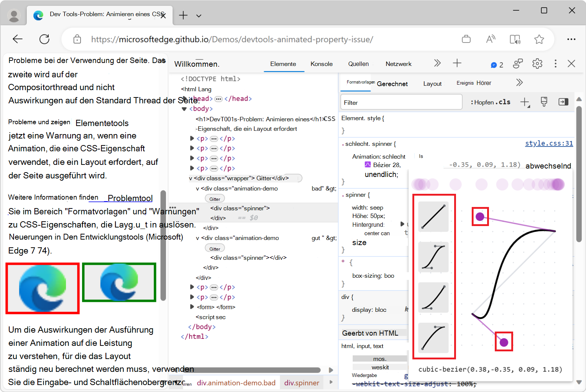Open the element state paintbrush icon
This screenshot has width=586, height=392.
pyautogui.click(x=544, y=102)
